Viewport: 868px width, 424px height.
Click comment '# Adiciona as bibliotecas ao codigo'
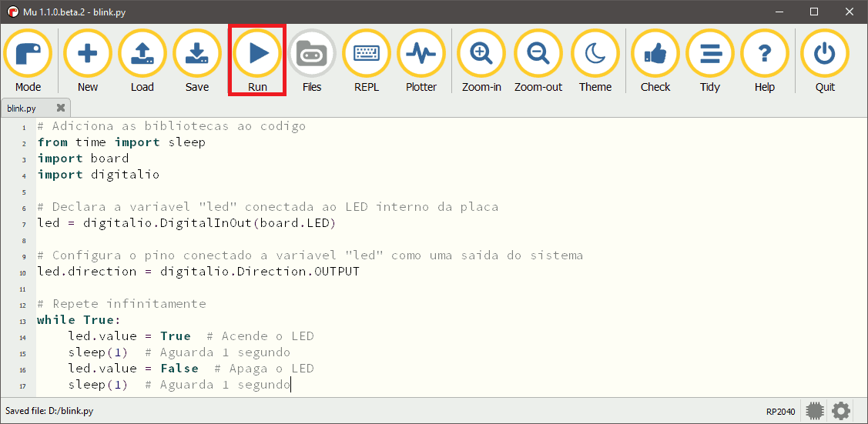(172, 127)
